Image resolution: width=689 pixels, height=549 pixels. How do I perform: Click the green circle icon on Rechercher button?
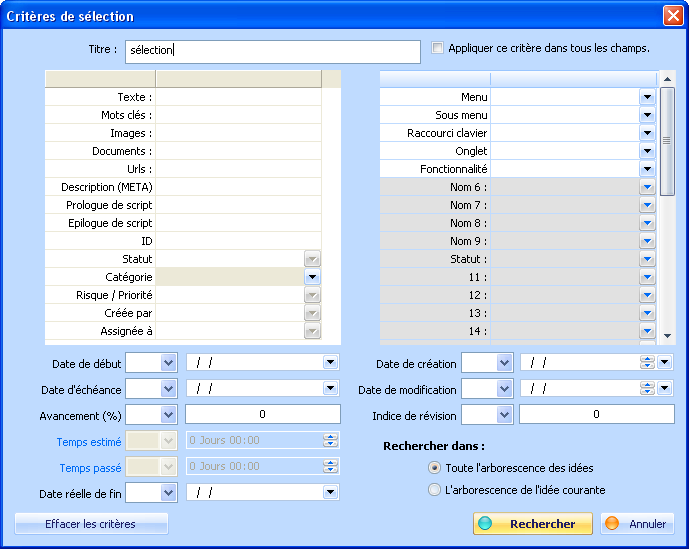tap(485, 524)
